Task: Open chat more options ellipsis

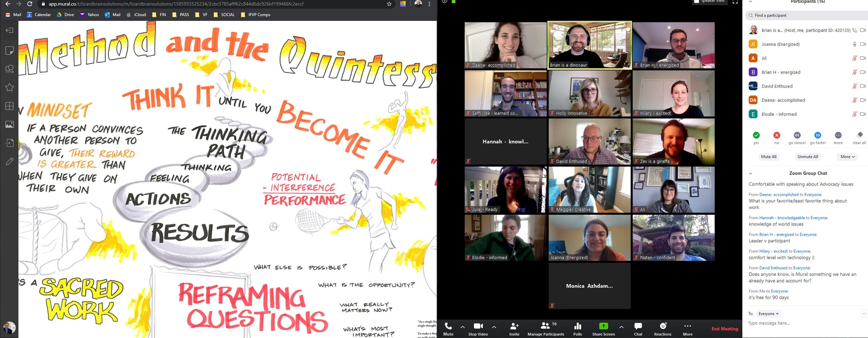Action: [x=865, y=314]
